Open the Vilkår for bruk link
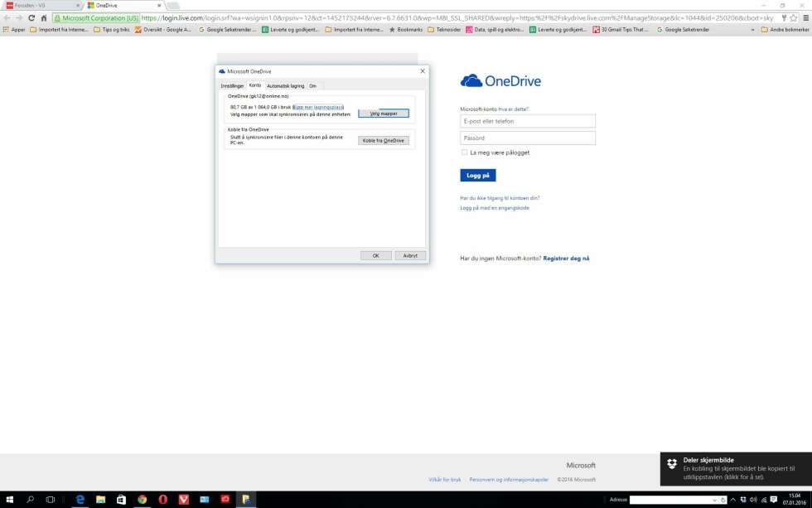The image size is (812, 508). 444,480
